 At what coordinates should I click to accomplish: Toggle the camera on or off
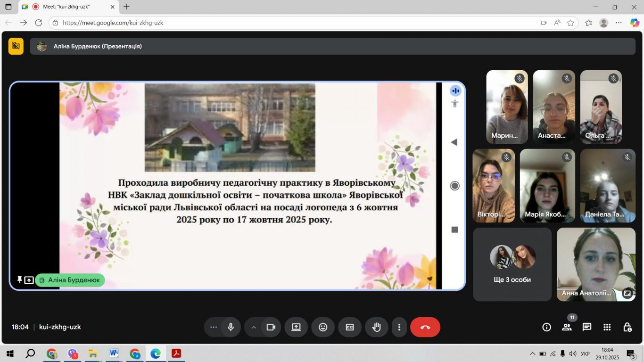pos(271,327)
